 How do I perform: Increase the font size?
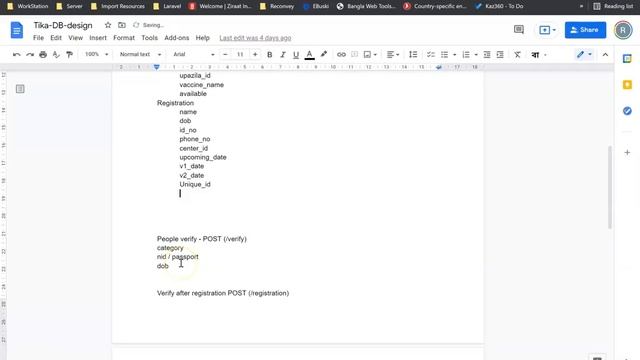[x=255, y=55]
